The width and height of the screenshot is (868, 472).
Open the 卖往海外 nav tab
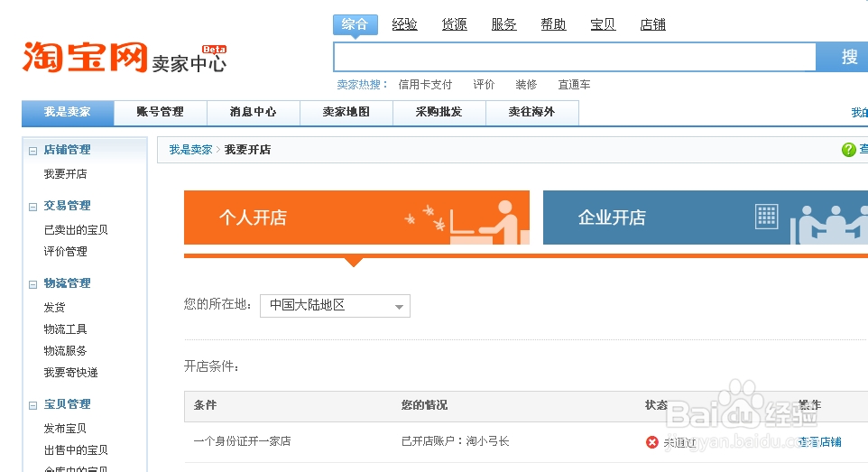click(532, 113)
